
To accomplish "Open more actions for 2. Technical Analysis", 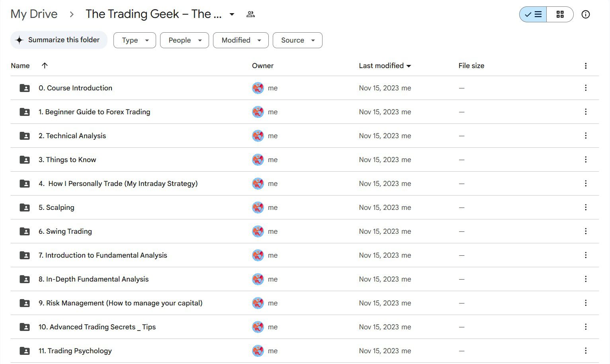I will [585, 136].
